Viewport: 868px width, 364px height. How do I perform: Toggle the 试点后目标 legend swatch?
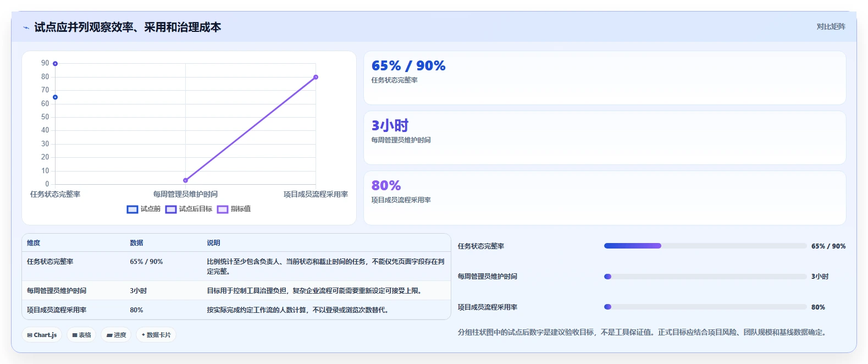tap(171, 209)
